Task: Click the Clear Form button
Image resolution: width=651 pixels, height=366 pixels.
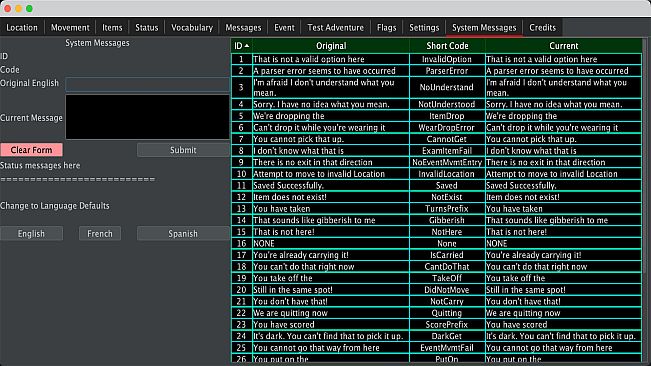Action: click(32, 150)
